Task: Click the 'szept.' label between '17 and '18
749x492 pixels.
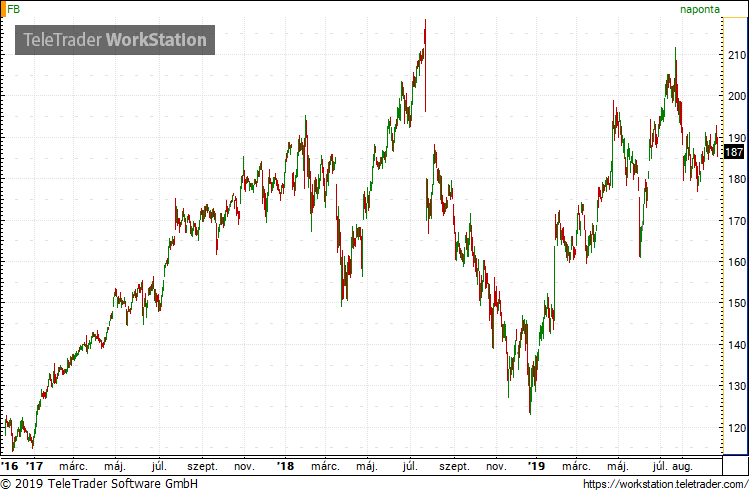Action: pyautogui.click(x=202, y=467)
